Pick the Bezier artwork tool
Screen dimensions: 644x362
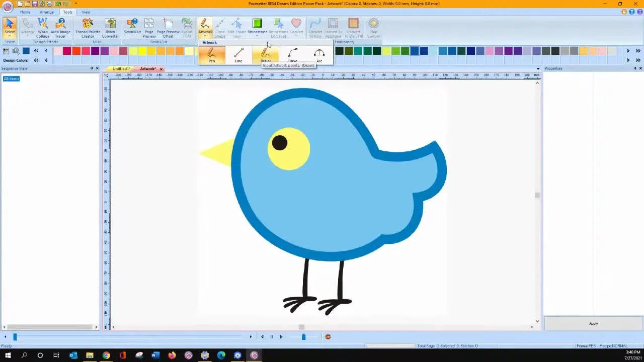[x=266, y=55]
